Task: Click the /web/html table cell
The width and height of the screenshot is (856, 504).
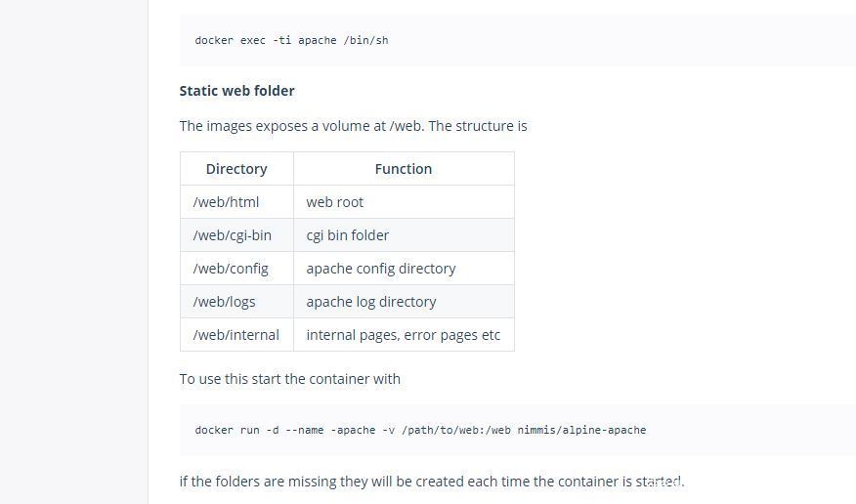Action: (226, 202)
